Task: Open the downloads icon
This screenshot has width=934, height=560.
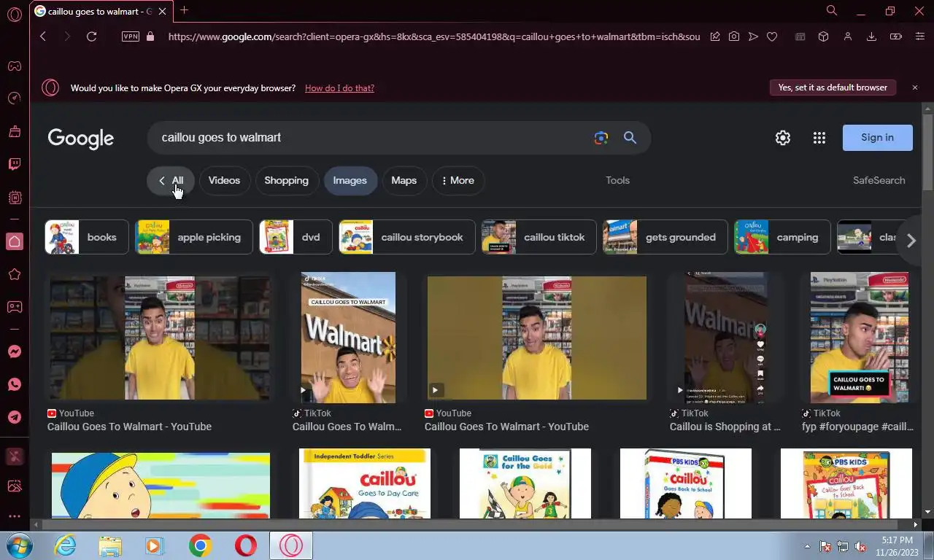Action: tap(871, 36)
